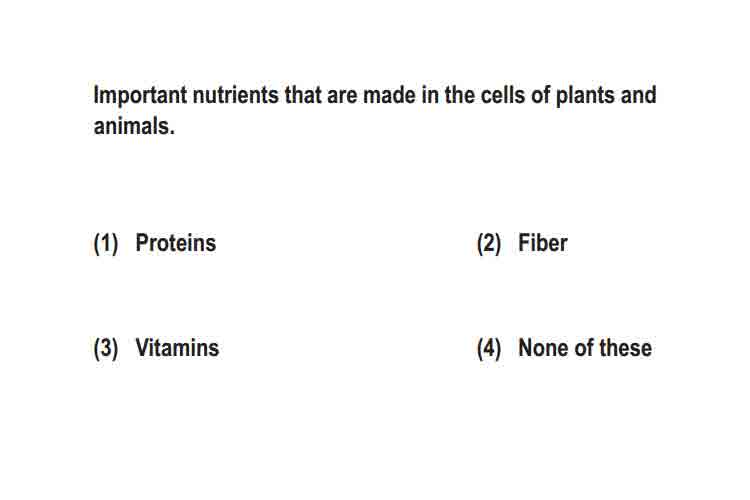The width and height of the screenshot is (750, 500).
Task: Click the word the before cells
Action: coord(460,95)
